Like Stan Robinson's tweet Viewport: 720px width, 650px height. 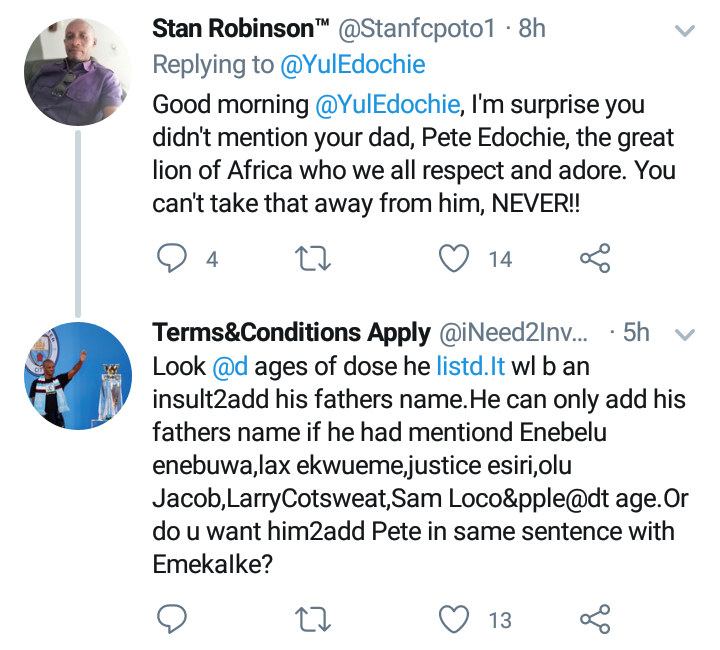(455, 259)
